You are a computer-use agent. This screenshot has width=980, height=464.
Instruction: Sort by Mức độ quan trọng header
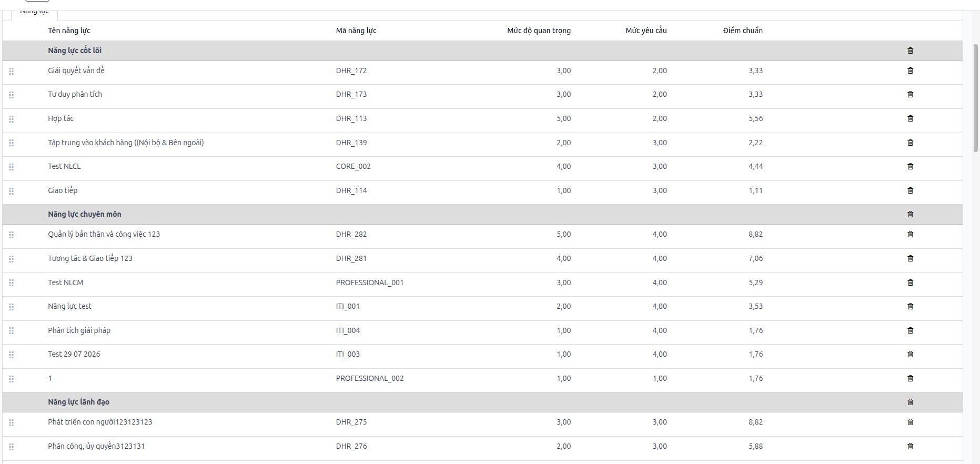539,31
